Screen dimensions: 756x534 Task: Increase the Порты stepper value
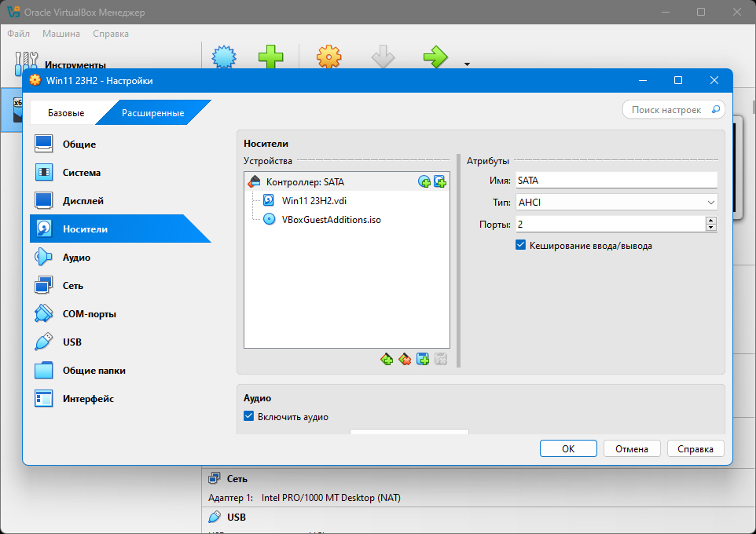click(710, 220)
